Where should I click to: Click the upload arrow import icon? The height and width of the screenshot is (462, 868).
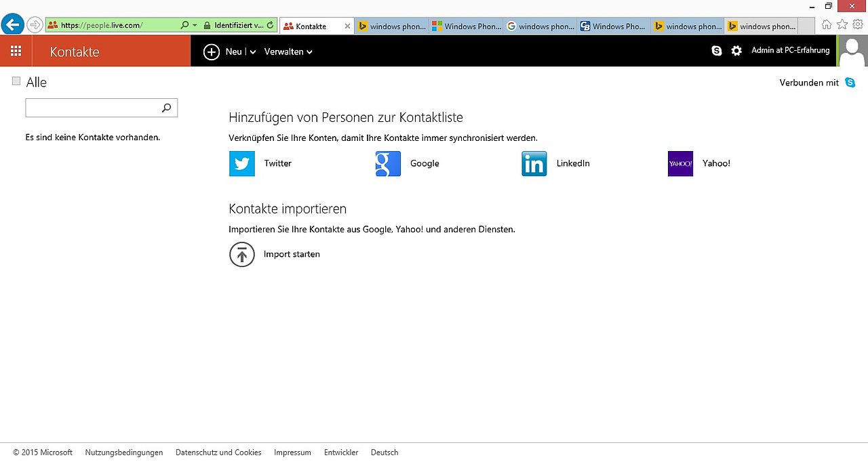(242, 255)
